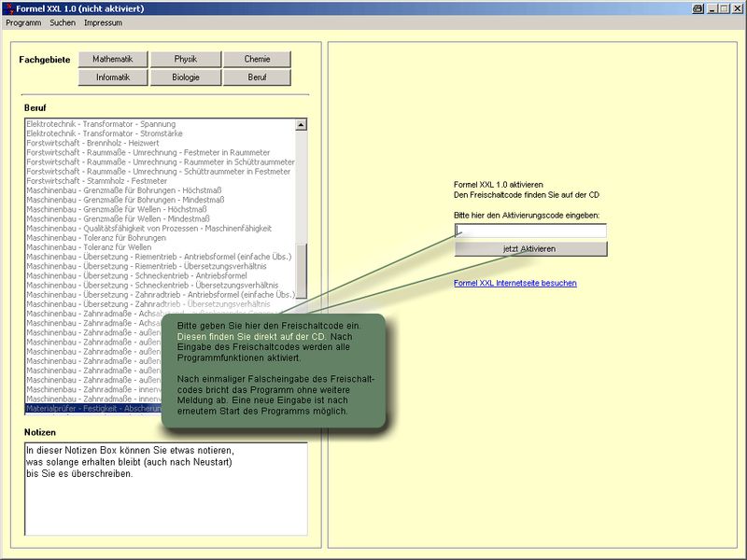Choose the Chemie subject button

[257, 59]
